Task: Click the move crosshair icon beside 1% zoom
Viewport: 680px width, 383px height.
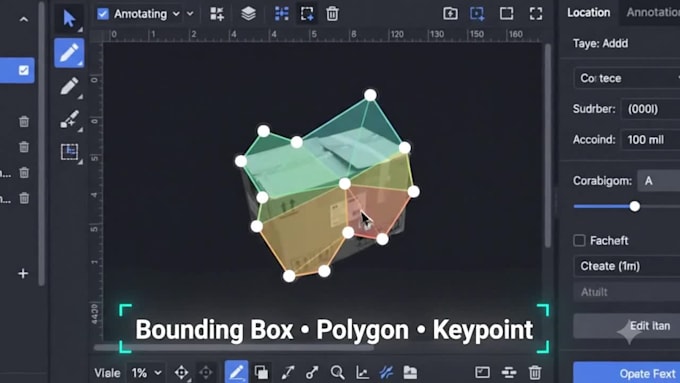Action: point(181,372)
